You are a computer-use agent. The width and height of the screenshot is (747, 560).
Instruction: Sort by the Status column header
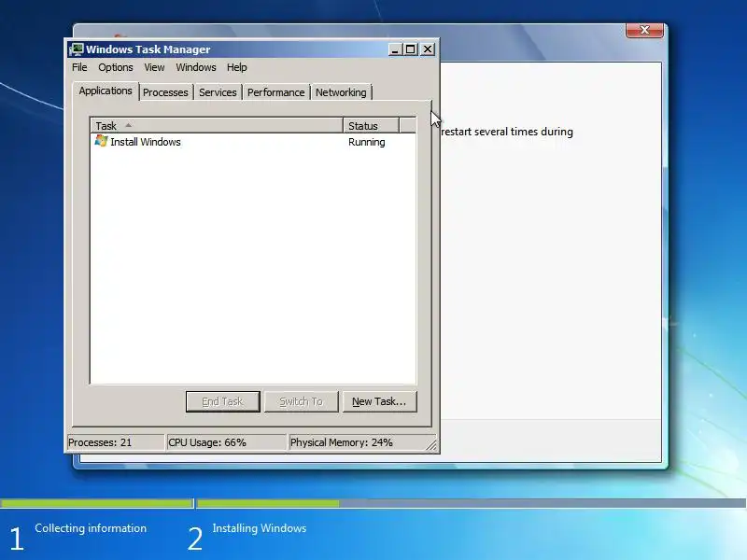tap(371, 126)
